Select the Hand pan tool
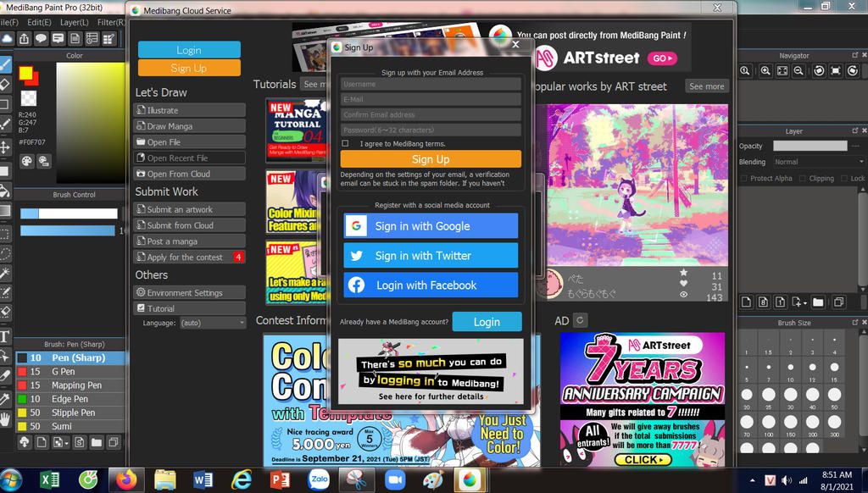This screenshot has height=493, width=868. point(4,418)
